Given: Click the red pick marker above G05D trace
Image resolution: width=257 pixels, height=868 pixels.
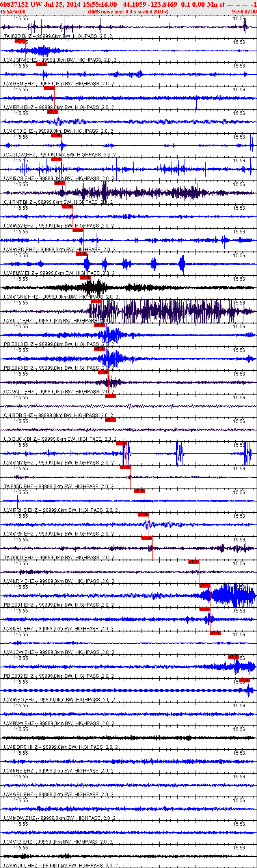Looking at the screenshot, I should tap(147, 538).
